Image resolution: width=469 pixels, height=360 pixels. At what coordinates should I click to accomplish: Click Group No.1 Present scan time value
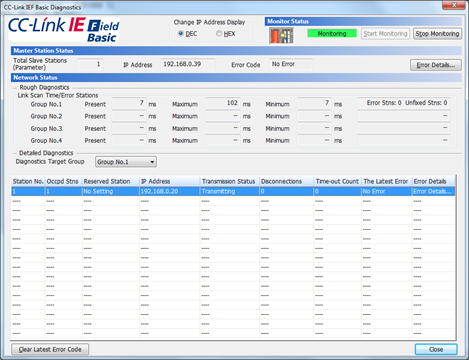point(129,103)
